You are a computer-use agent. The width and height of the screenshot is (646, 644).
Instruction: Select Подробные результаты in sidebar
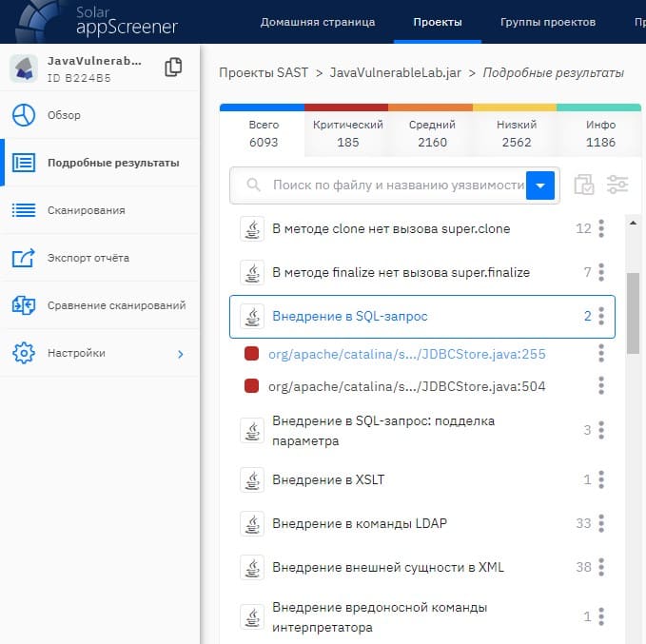click(x=100, y=163)
